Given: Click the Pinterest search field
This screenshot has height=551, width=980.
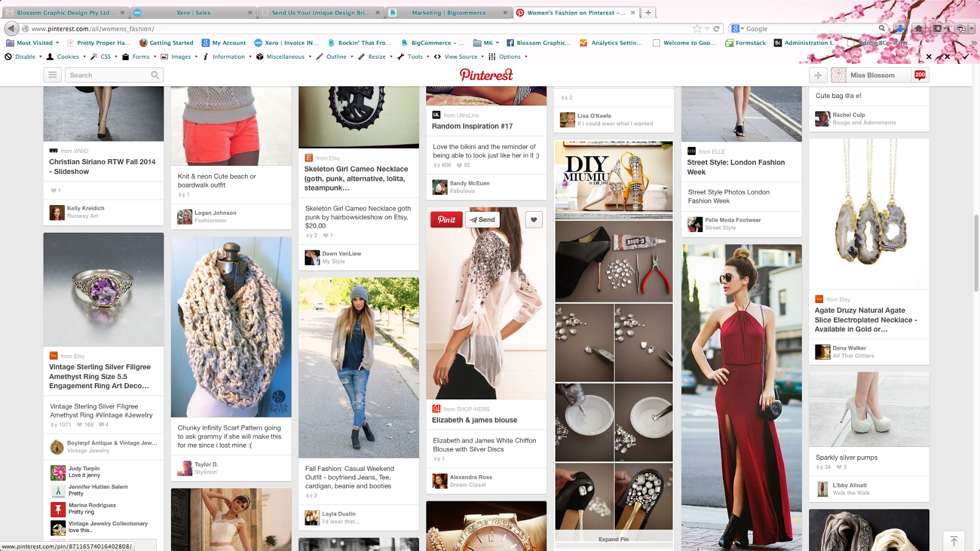Looking at the screenshot, I should tap(114, 75).
